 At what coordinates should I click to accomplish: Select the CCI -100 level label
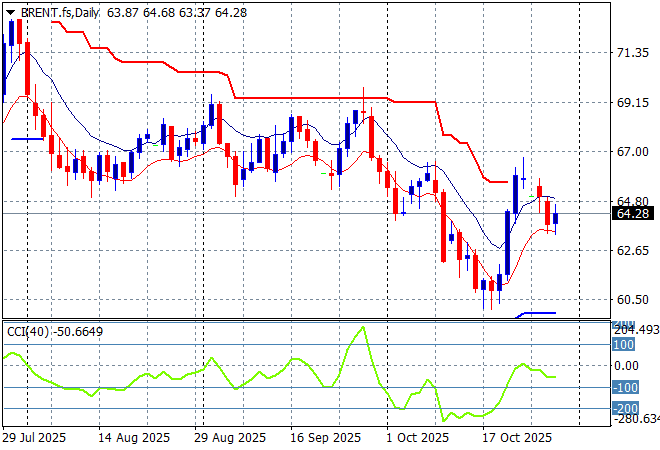pyautogui.click(x=625, y=387)
